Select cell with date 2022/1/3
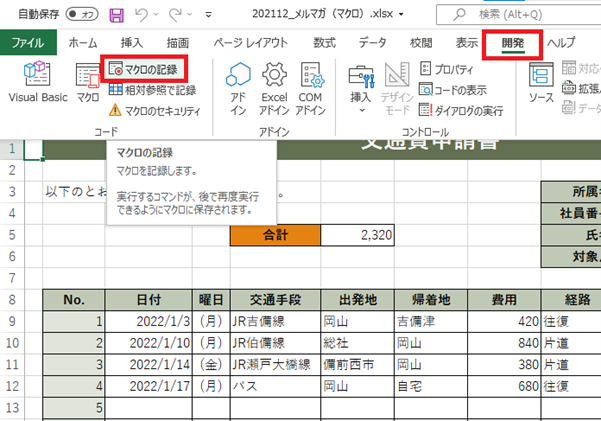Image resolution: width=601 pixels, height=421 pixels. (148, 321)
